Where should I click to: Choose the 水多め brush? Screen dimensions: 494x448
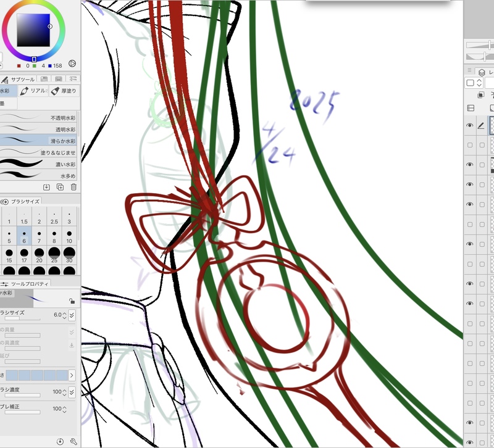(38, 175)
